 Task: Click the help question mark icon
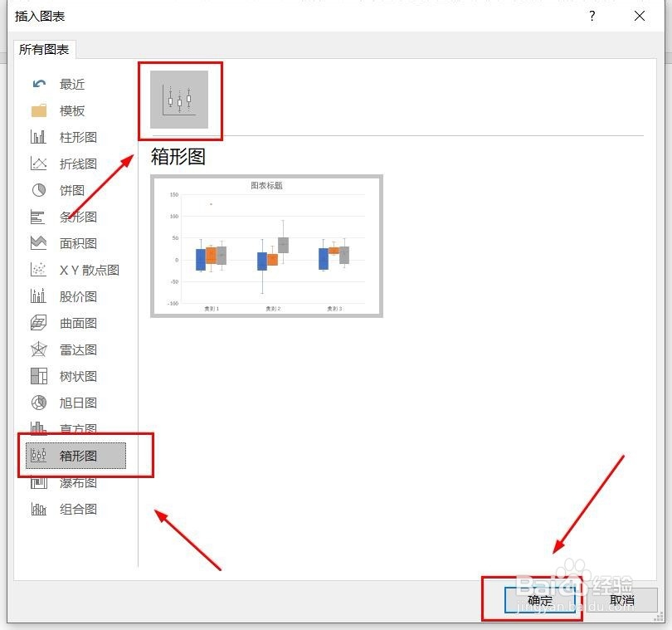[592, 17]
